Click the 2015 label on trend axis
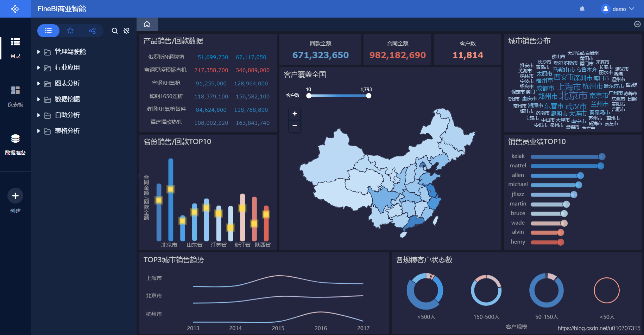This screenshot has height=335, width=644. [x=278, y=328]
